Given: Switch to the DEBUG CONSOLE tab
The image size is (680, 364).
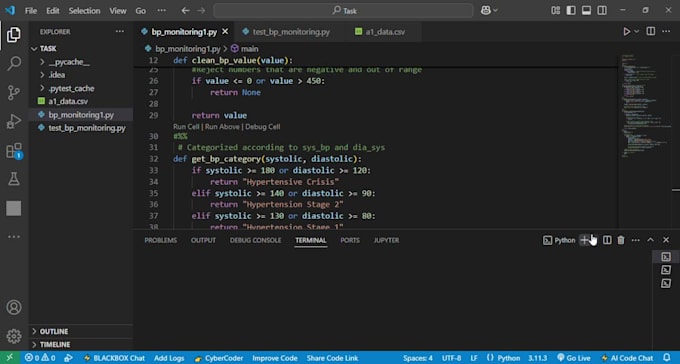Looking at the screenshot, I should [255, 240].
